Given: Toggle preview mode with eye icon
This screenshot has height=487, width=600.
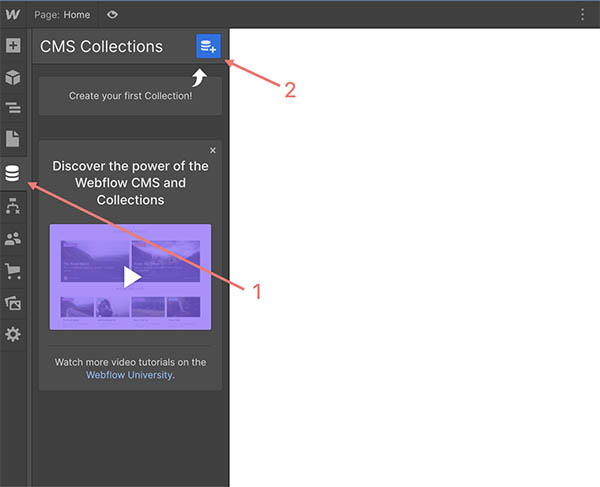Looking at the screenshot, I should pyautogui.click(x=112, y=15).
